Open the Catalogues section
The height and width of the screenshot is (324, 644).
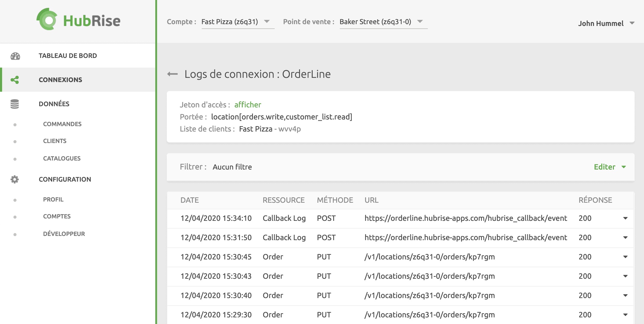pyautogui.click(x=62, y=158)
